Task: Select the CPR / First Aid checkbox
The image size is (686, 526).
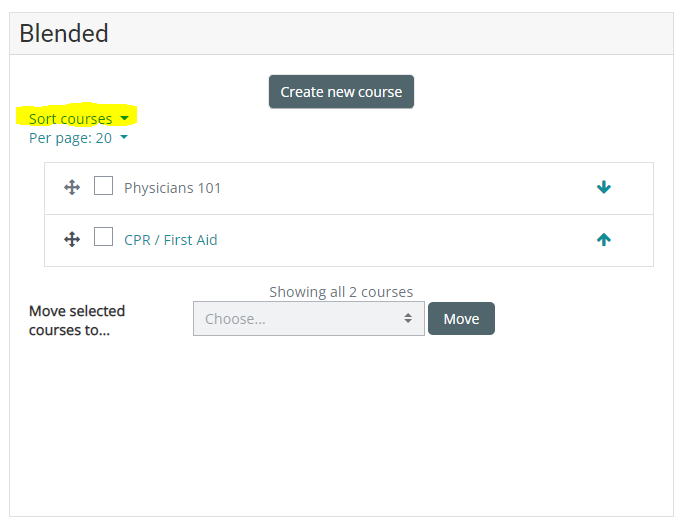Action: tap(103, 238)
